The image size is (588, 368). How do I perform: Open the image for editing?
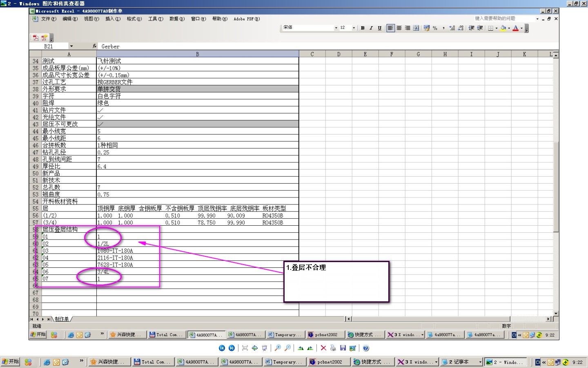(353, 348)
